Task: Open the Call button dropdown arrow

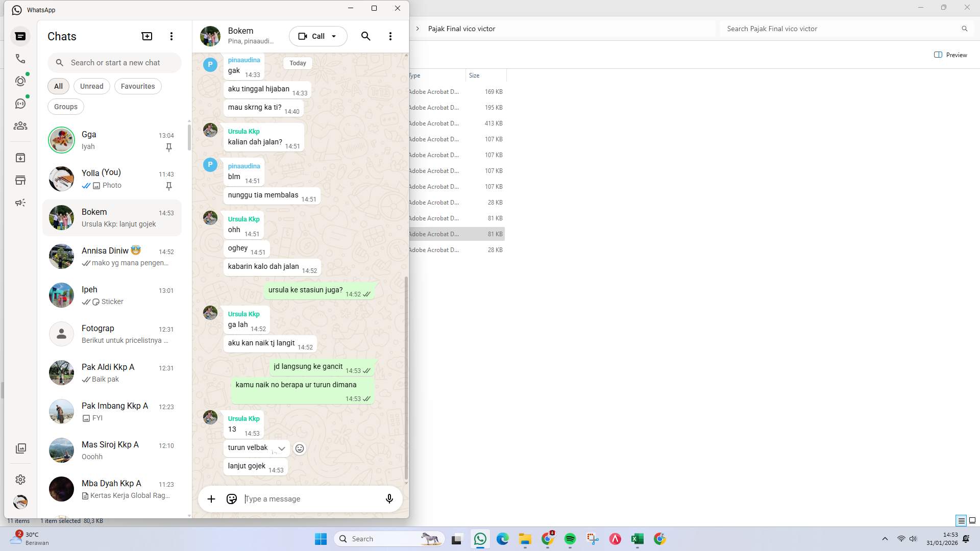Action: click(x=334, y=36)
